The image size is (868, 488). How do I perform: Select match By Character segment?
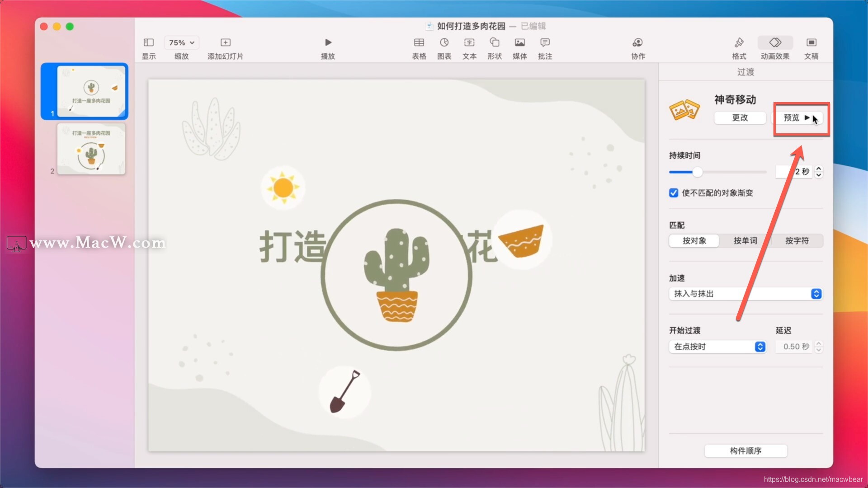[797, 241]
